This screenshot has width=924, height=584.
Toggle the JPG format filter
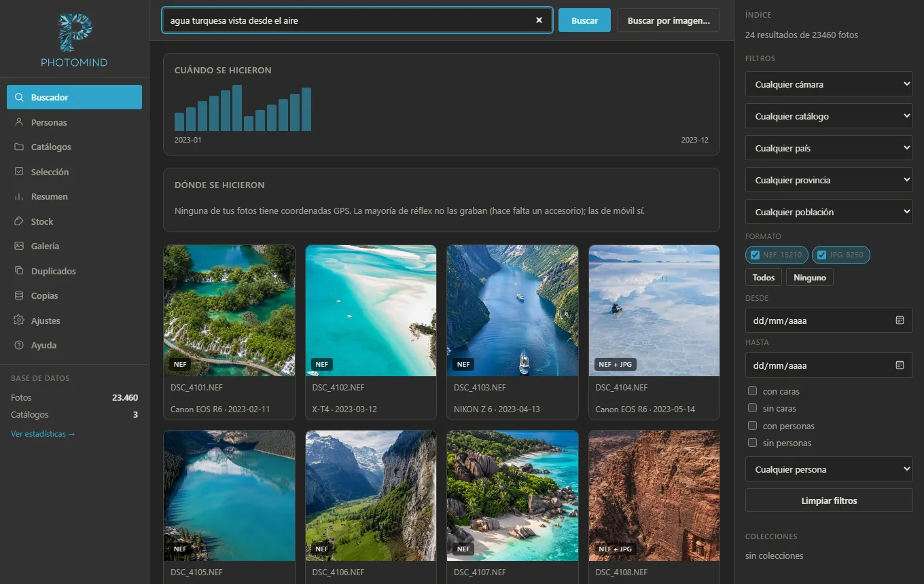pyautogui.click(x=840, y=255)
